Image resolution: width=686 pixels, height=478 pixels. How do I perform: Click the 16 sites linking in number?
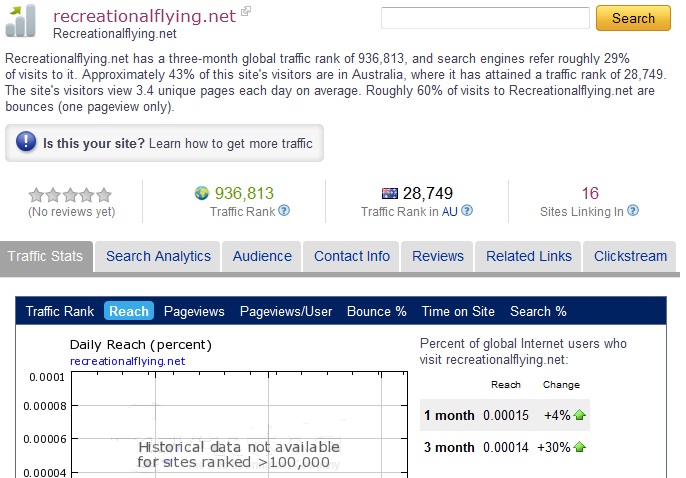pyautogui.click(x=590, y=193)
